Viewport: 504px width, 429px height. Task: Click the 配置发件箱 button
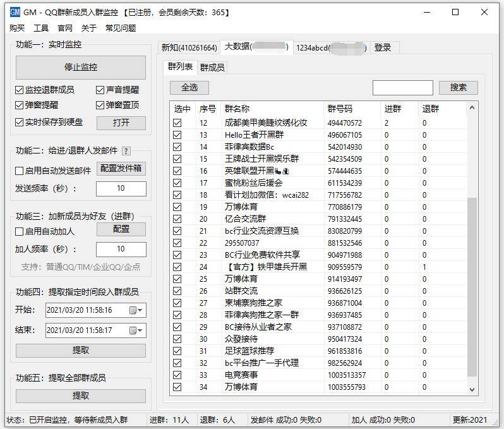coord(121,169)
